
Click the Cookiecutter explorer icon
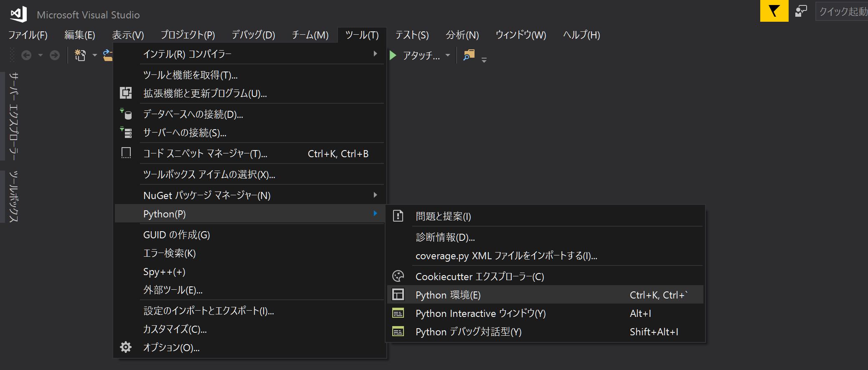tap(398, 276)
